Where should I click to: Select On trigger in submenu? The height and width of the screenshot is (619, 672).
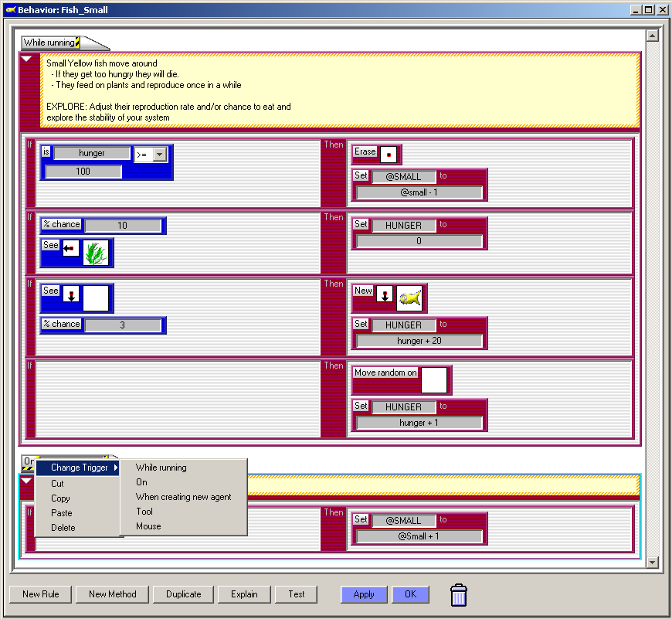141,482
